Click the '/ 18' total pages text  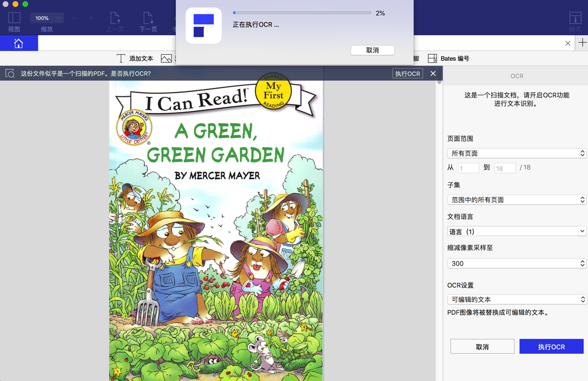point(525,168)
